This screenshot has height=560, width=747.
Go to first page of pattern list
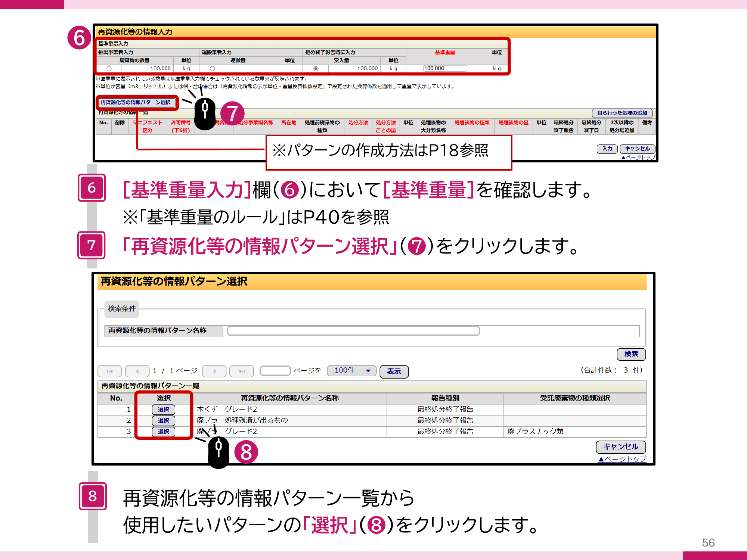pyautogui.click(x=109, y=371)
